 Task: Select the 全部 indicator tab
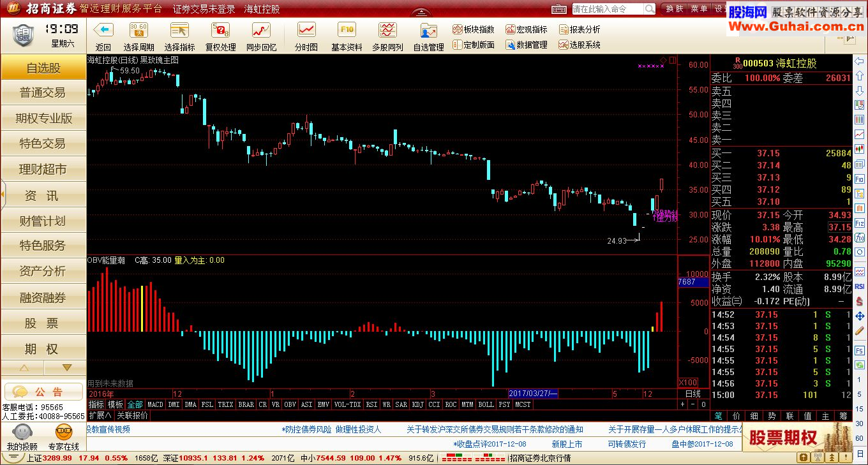click(135, 404)
